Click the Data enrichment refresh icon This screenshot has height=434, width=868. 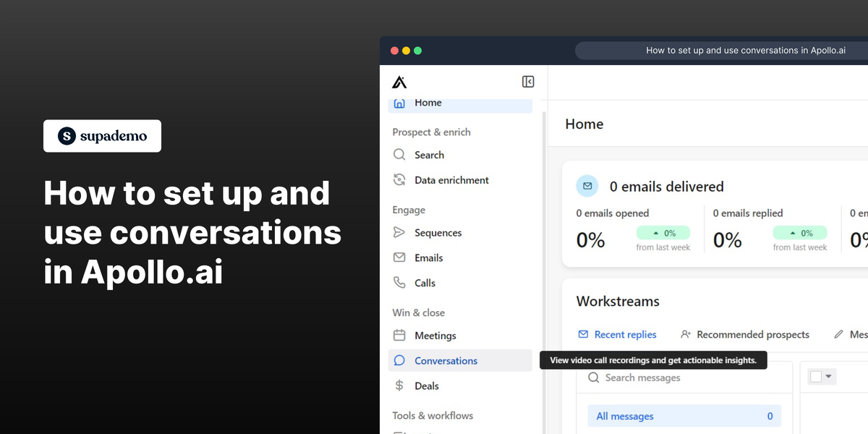399,180
